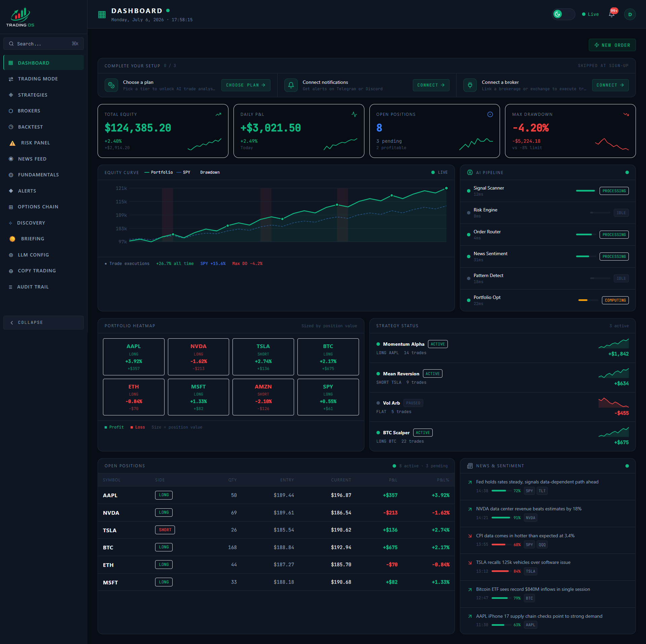Click the Search input field
Image resolution: width=646 pixels, height=644 pixels.
(x=43, y=44)
